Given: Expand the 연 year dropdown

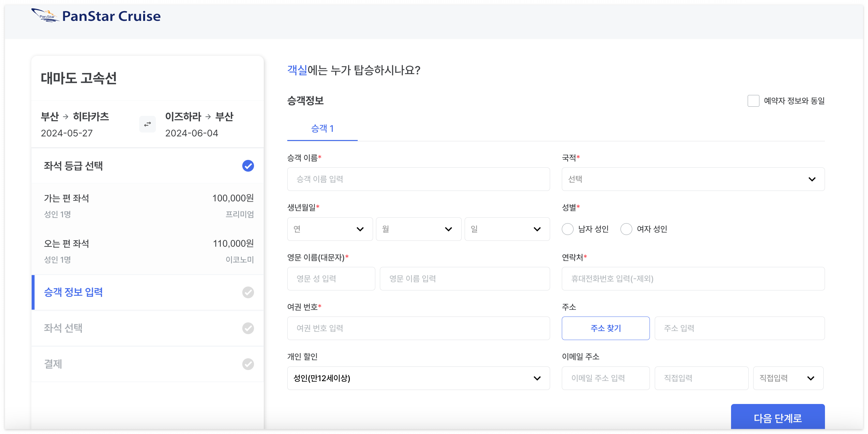Looking at the screenshot, I should 330,229.
